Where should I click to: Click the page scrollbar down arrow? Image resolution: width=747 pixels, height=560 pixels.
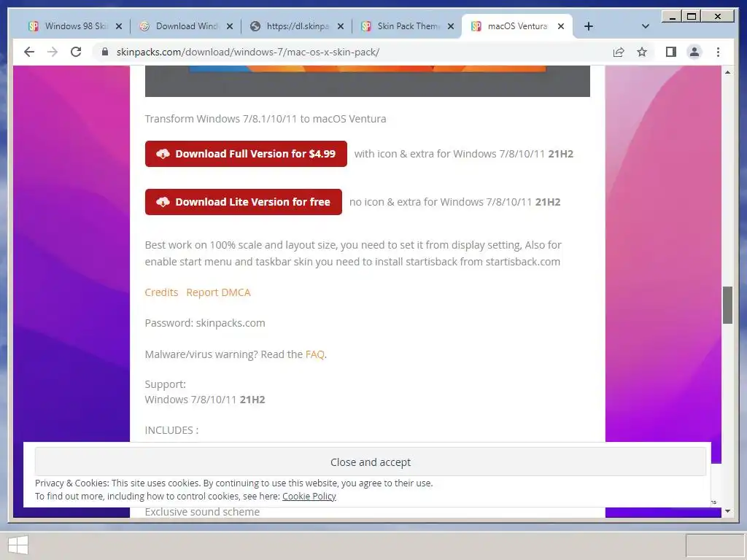(x=727, y=511)
